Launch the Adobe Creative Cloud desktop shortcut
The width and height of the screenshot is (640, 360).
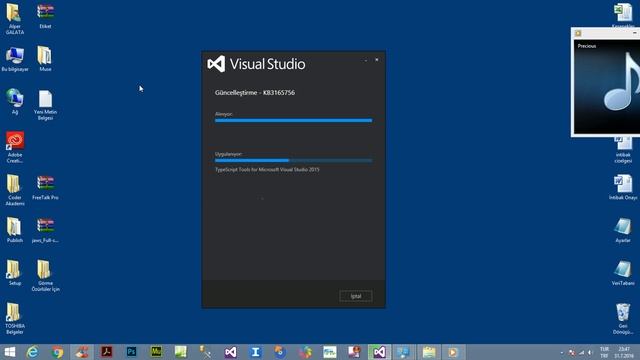point(15,147)
